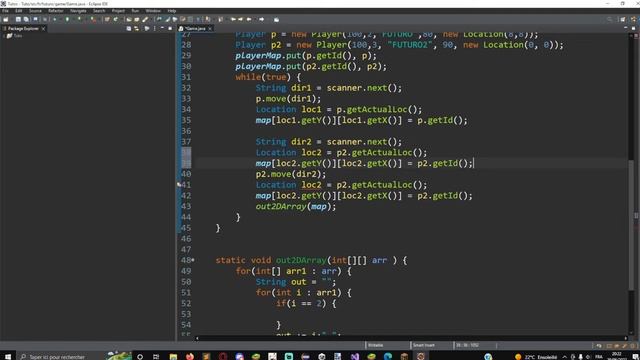Open File Explorer from the taskbar
The height and width of the screenshot is (360, 640).
(173, 356)
